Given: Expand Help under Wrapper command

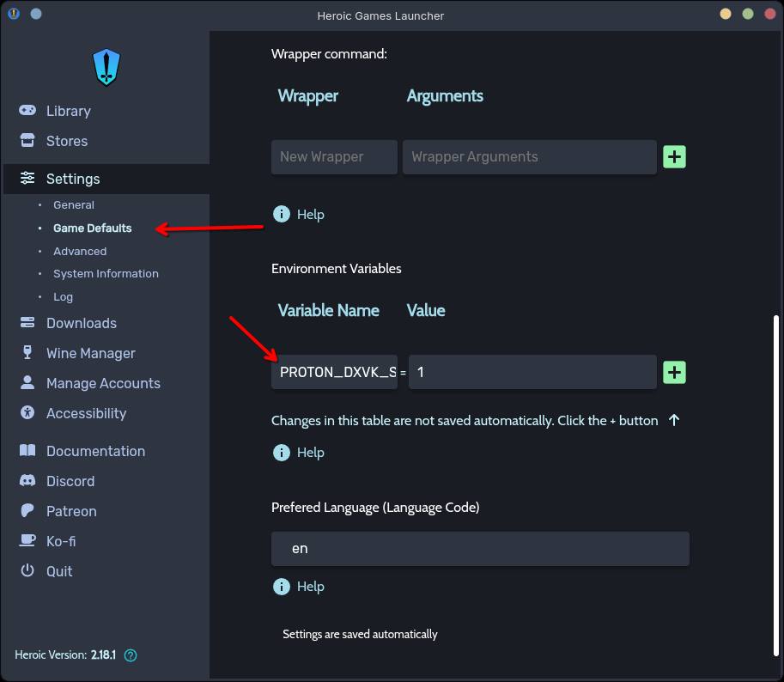Looking at the screenshot, I should pyautogui.click(x=299, y=214).
